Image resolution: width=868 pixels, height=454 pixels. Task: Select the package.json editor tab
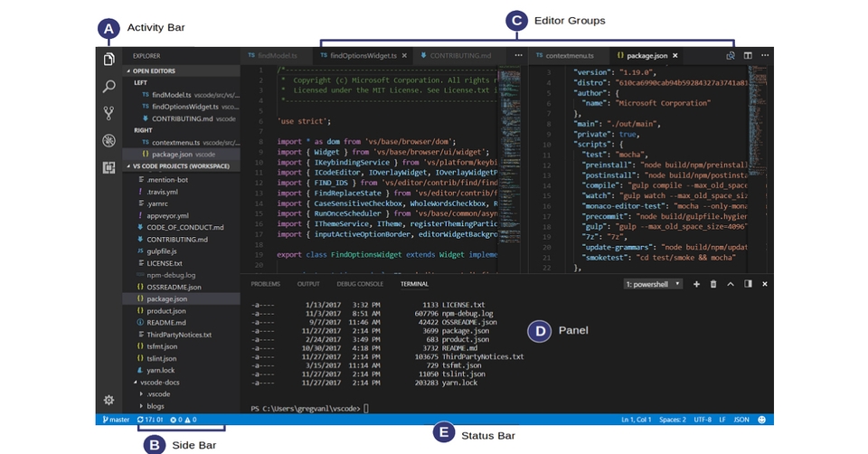(646, 55)
